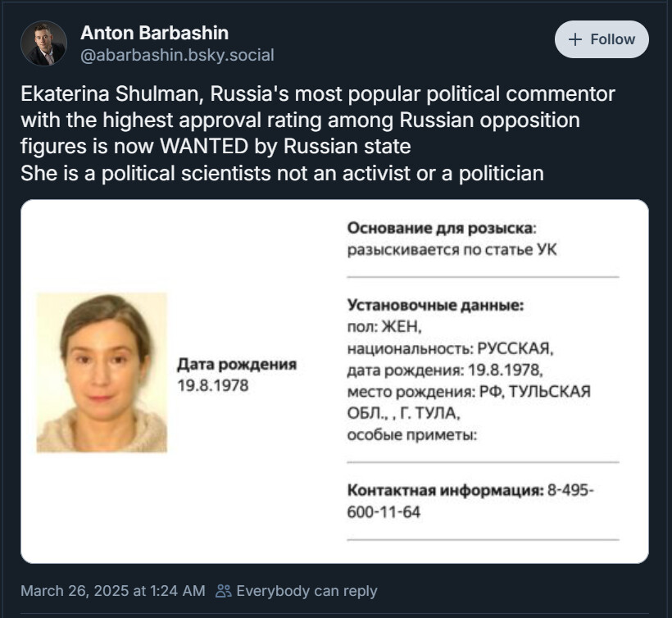Screen dimensions: 672x618
Task: Click the "Контактная информация" phone number
Action: [x=470, y=501]
